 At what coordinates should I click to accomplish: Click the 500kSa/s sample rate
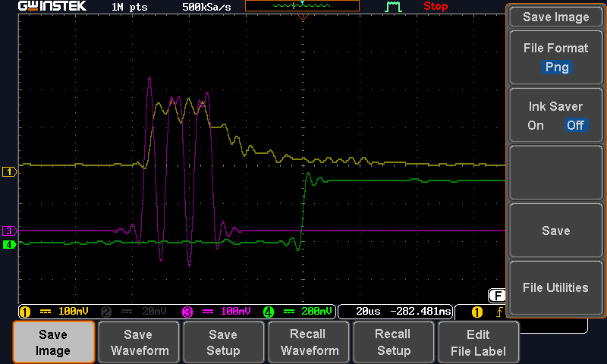point(206,7)
